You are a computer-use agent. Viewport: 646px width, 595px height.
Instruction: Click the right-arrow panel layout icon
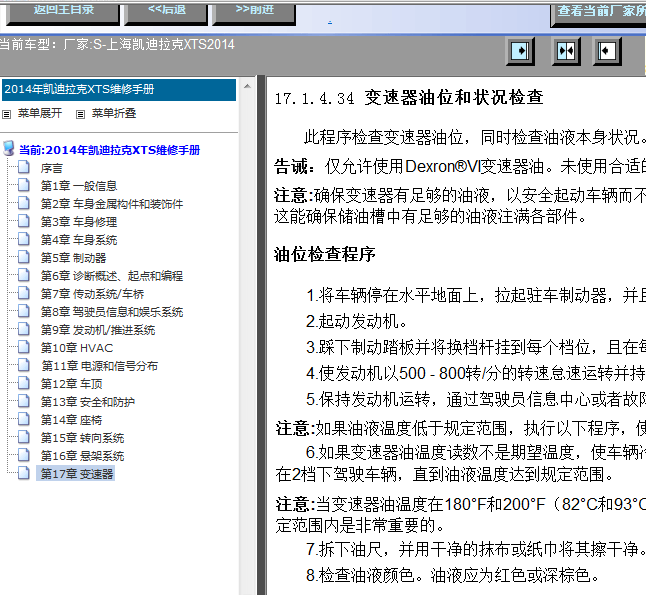pyautogui.click(x=520, y=52)
